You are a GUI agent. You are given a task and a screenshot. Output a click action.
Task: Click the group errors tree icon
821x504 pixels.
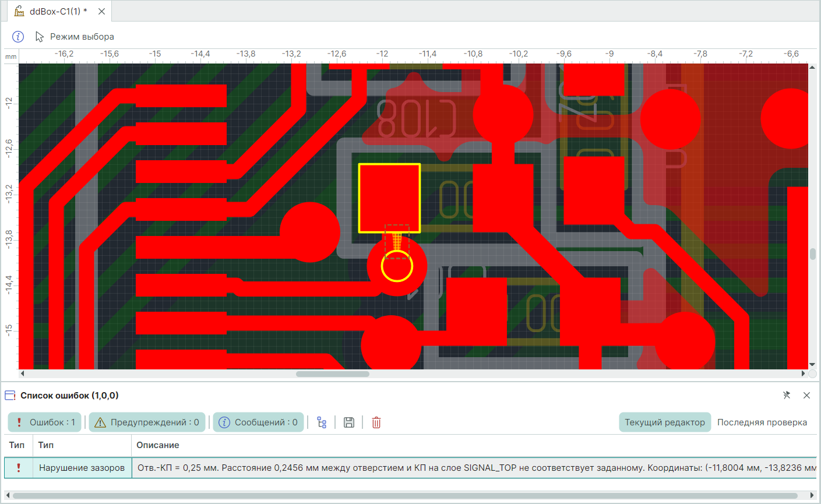(322, 422)
